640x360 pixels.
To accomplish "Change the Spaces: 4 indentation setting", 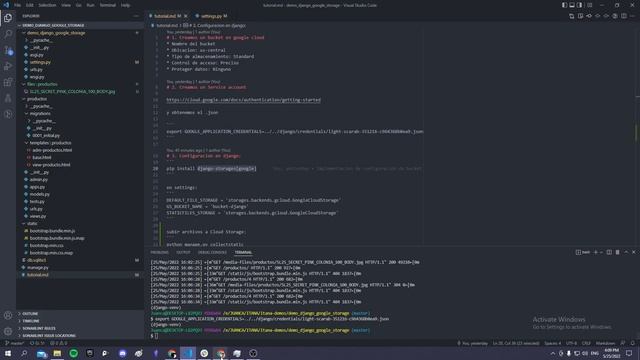I will (x=552, y=343).
